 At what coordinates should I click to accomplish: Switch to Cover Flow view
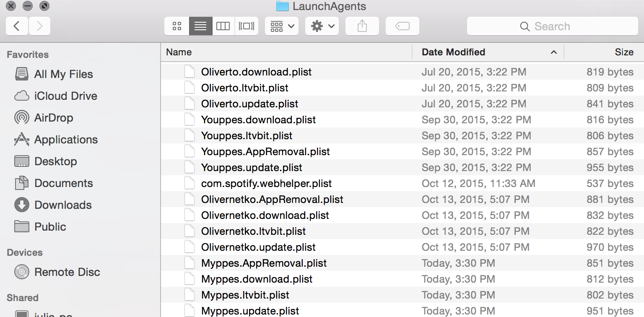(247, 26)
